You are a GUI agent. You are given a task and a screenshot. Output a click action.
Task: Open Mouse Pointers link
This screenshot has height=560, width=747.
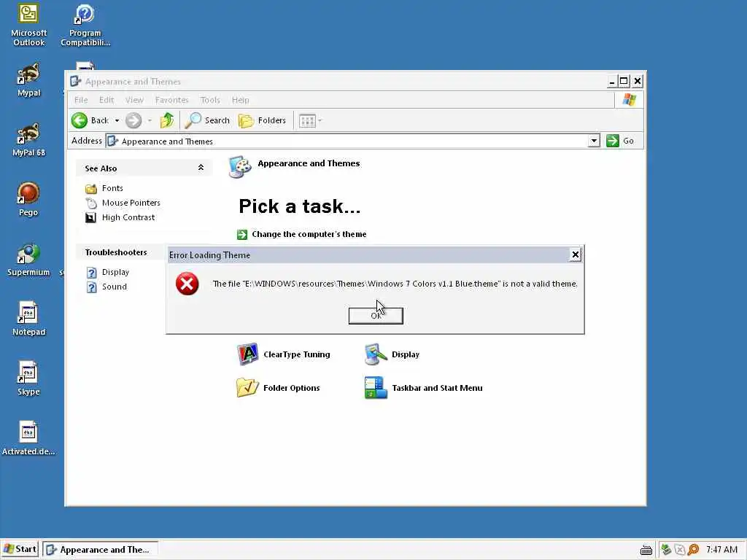[131, 203]
